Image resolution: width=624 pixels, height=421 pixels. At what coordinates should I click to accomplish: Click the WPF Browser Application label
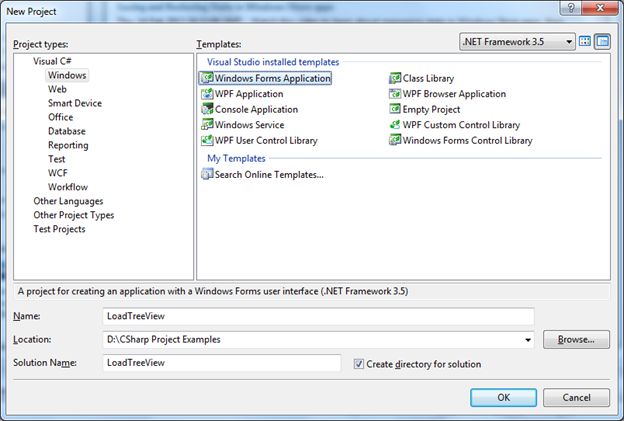coord(454,94)
